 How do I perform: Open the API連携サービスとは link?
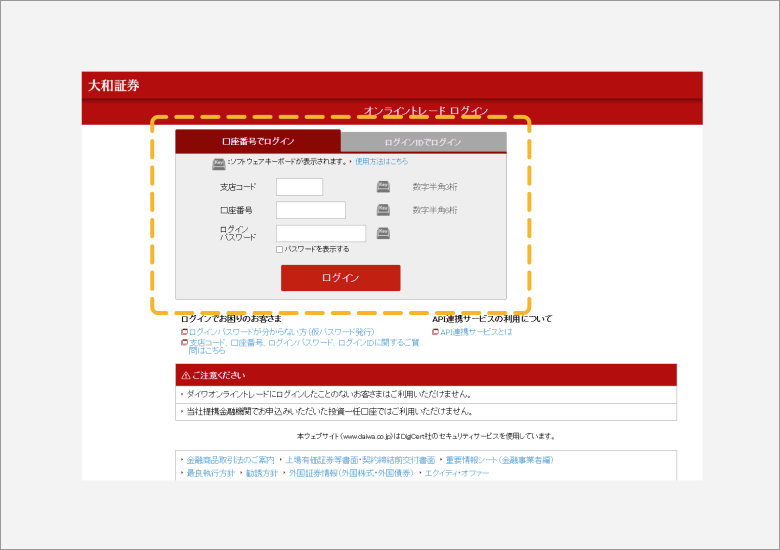coord(476,332)
